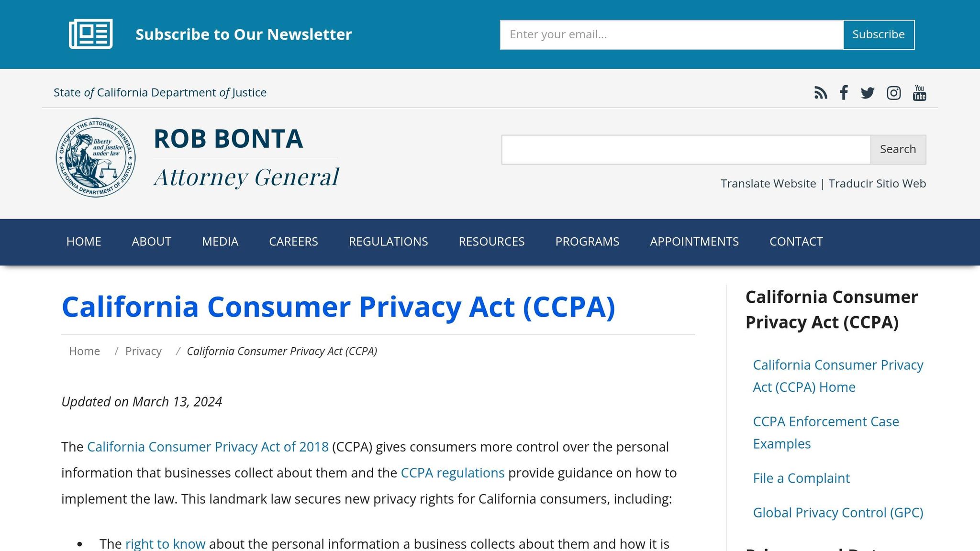Open the YouTube channel icon
This screenshot has width=980, height=551.
coord(919,92)
